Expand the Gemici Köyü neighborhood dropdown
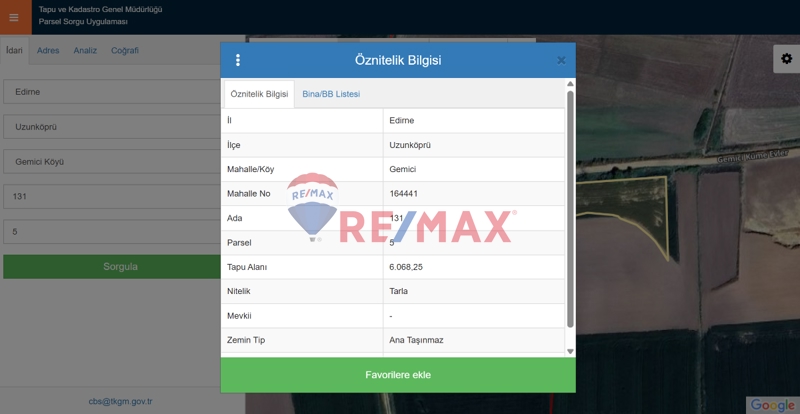The height and width of the screenshot is (414, 800). pyautogui.click(x=122, y=162)
